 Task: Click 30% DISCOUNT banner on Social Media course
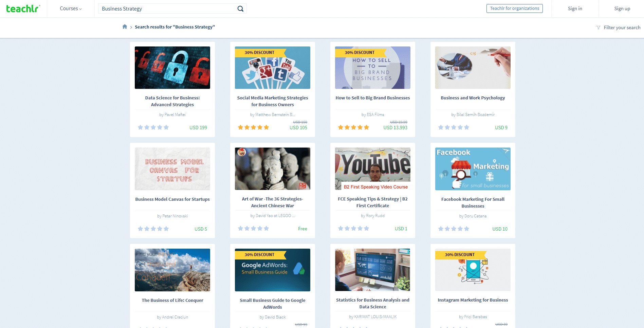(260, 52)
